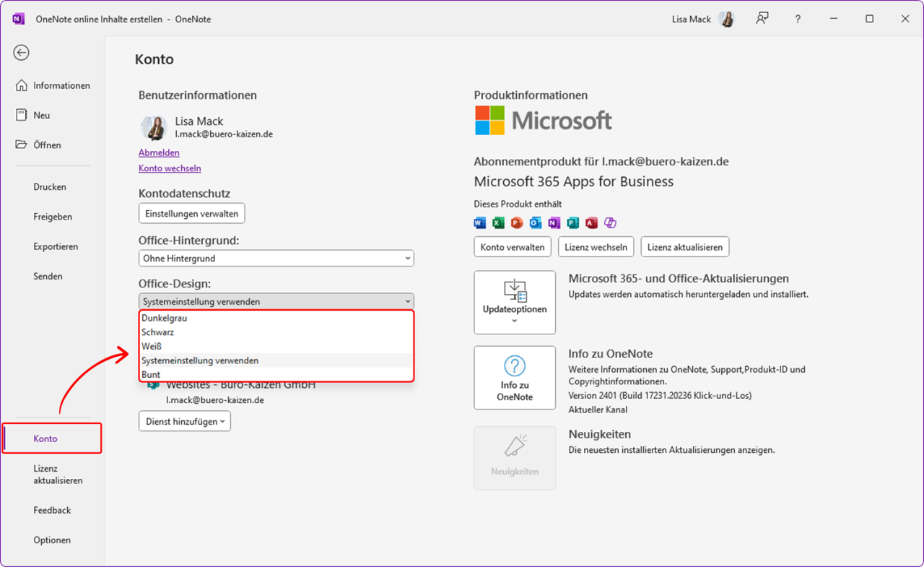
Task: Open the PowerPoint icon in the product list
Action: [x=517, y=222]
